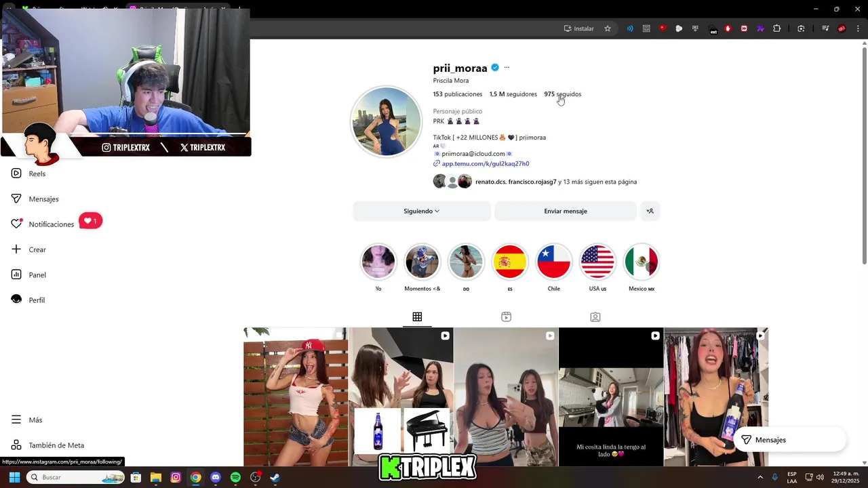Switch to the Reels profile tab
Viewport: 868px width, 488px height.
[506, 317]
